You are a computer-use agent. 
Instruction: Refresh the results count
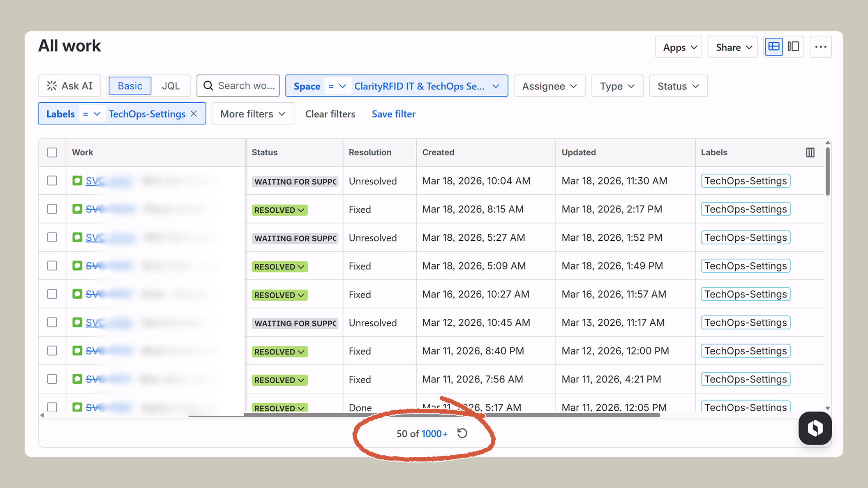coord(462,433)
